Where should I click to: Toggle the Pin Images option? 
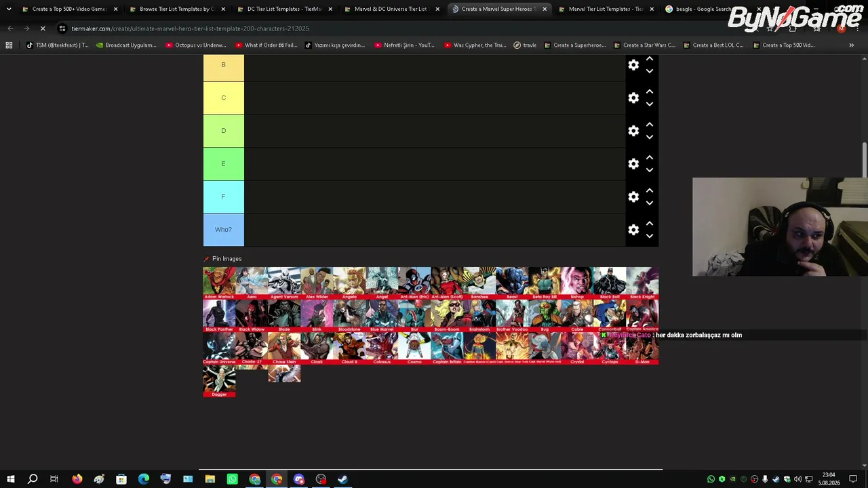pos(223,259)
